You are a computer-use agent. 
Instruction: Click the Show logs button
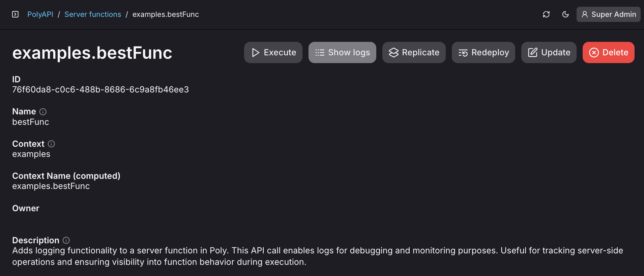coord(342,52)
